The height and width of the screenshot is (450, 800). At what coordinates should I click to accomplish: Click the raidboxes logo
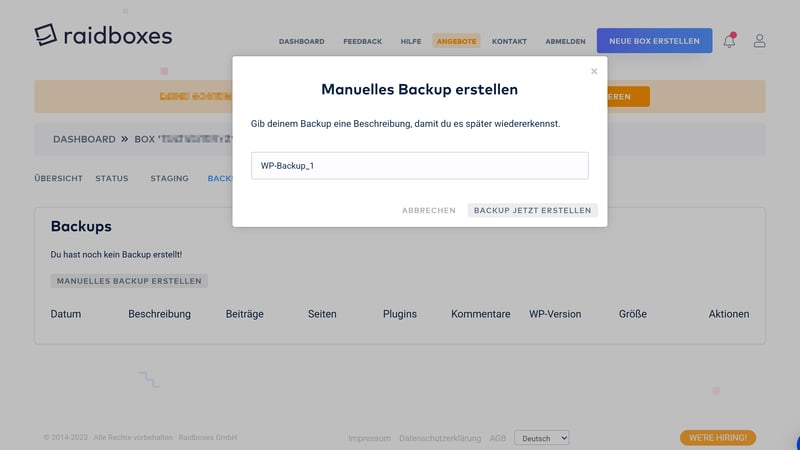(x=103, y=35)
